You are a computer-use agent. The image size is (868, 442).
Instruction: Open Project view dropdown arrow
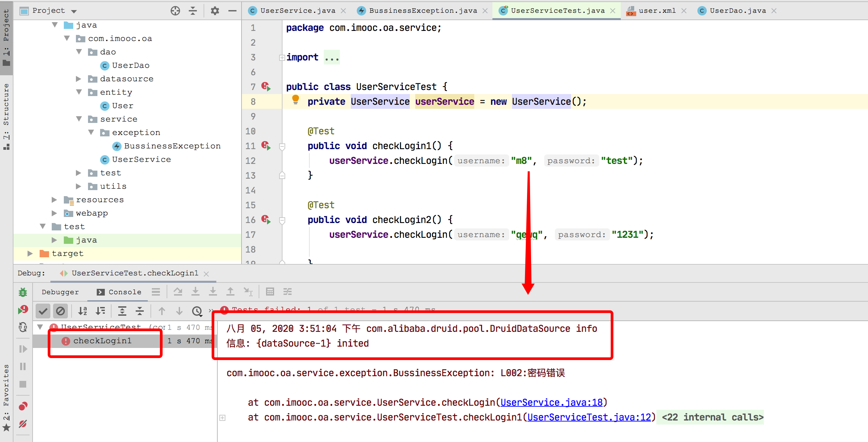pos(74,11)
